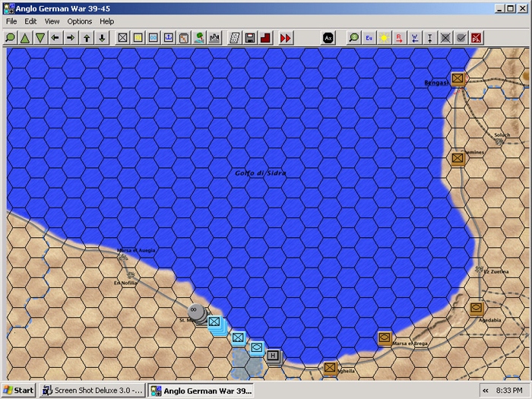This screenshot has width=532, height=399.
Task: Click the black Ax octagon icon
Action: (x=328, y=38)
